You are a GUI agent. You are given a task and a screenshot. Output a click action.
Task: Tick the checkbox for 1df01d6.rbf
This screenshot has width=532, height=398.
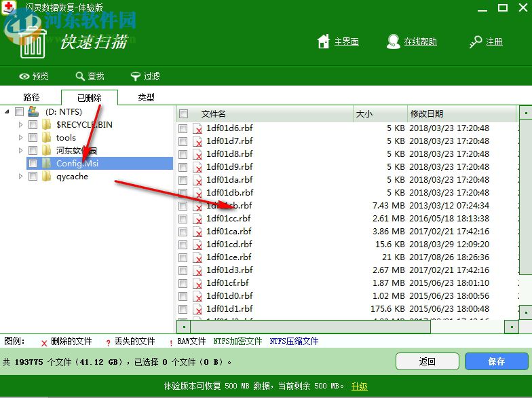point(183,128)
